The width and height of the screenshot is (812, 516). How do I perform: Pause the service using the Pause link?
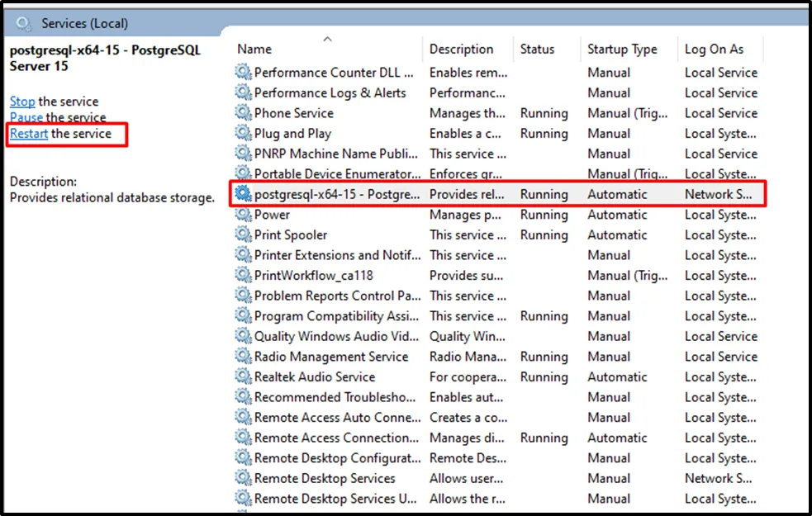(x=26, y=118)
